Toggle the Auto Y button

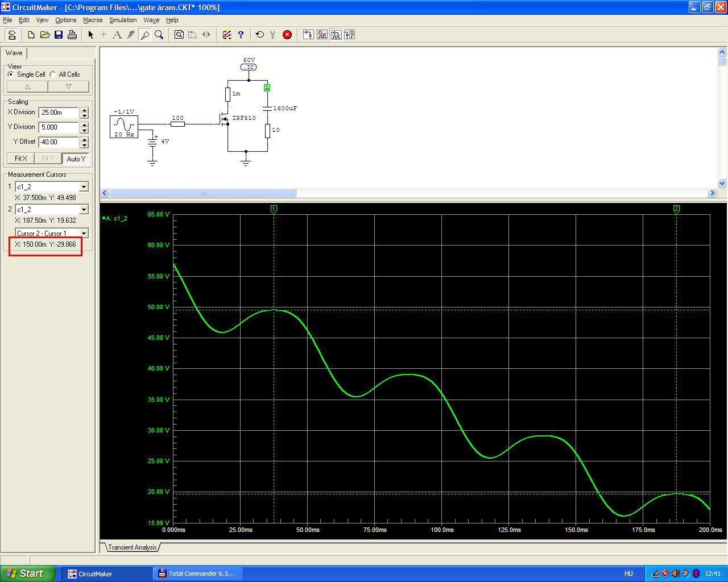point(76,159)
